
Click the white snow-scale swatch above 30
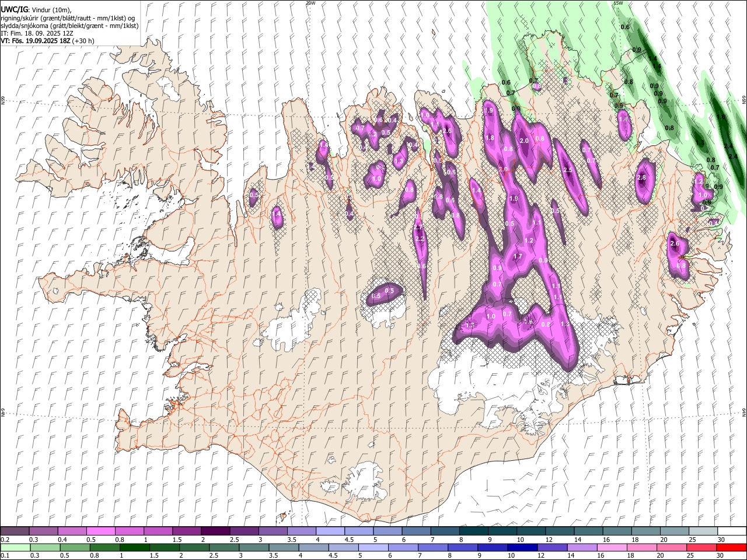731,531
